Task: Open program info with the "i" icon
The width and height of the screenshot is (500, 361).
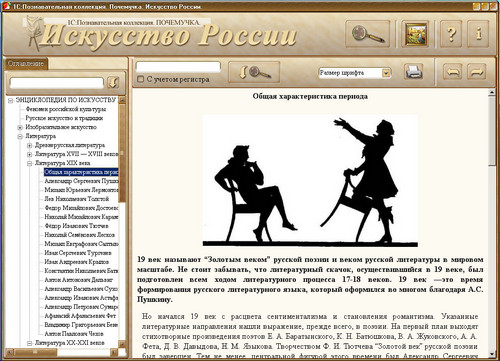Action: 478,34
